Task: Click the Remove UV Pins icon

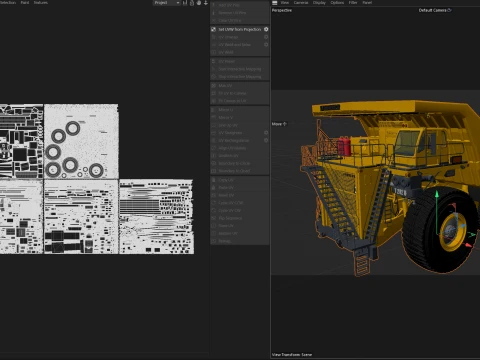Action: click(214, 13)
